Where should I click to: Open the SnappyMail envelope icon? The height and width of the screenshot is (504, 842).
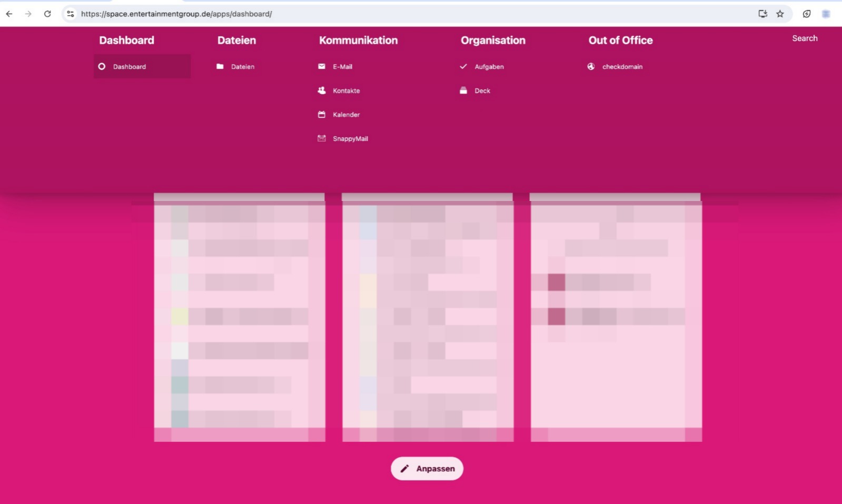click(x=322, y=138)
